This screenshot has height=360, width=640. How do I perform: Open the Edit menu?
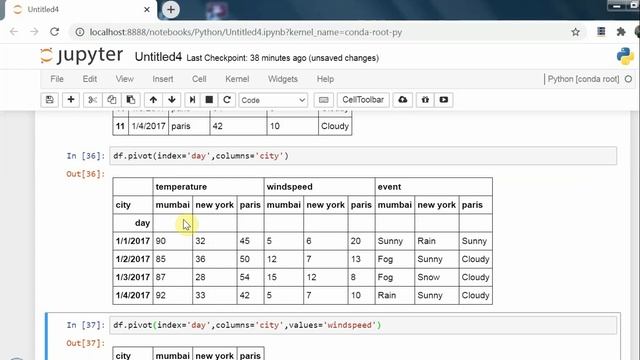[89, 79]
